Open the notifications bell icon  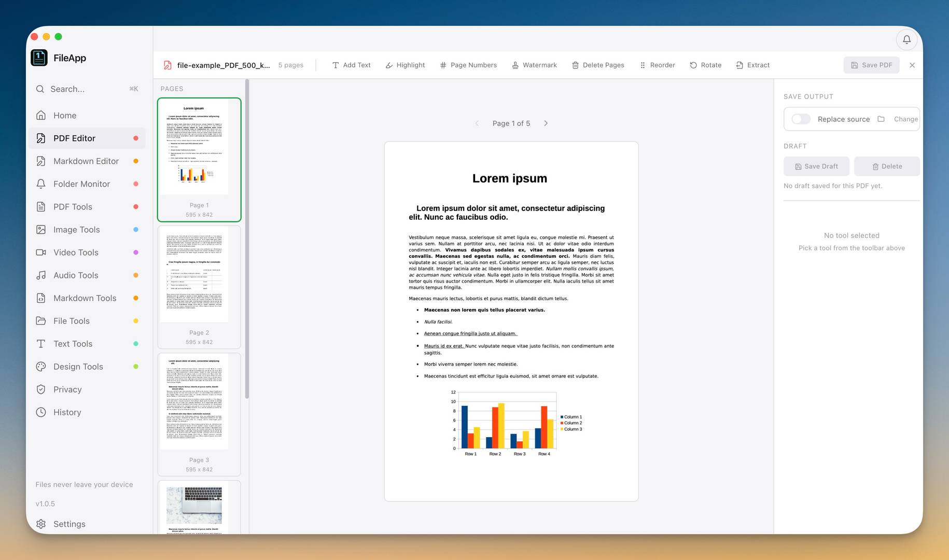[906, 39]
